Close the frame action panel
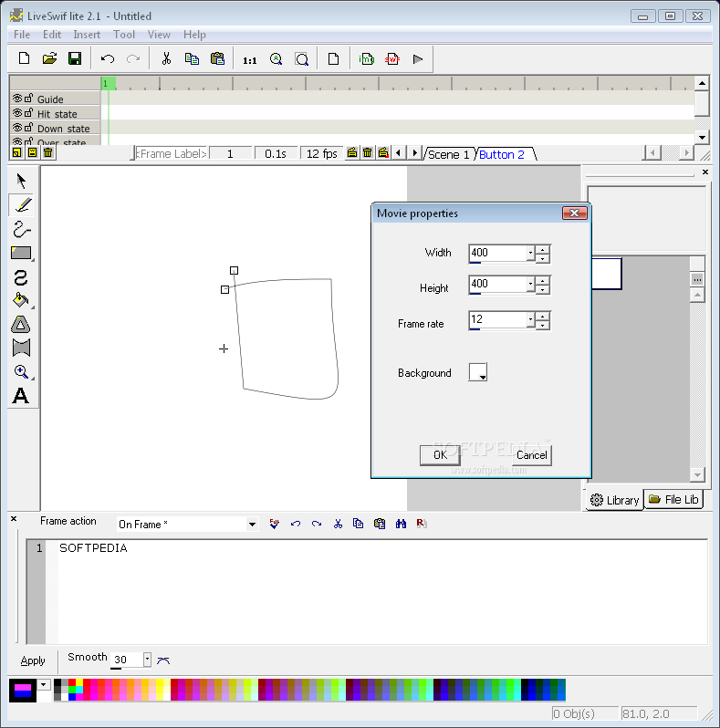 click(14, 518)
